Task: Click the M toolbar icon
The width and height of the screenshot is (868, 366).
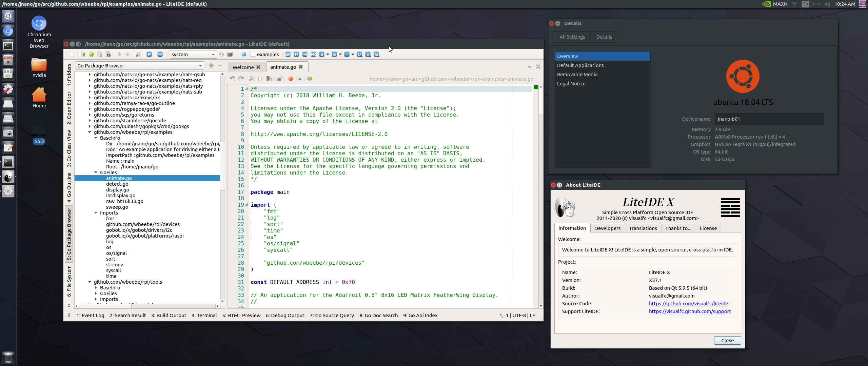Action: (x=377, y=54)
